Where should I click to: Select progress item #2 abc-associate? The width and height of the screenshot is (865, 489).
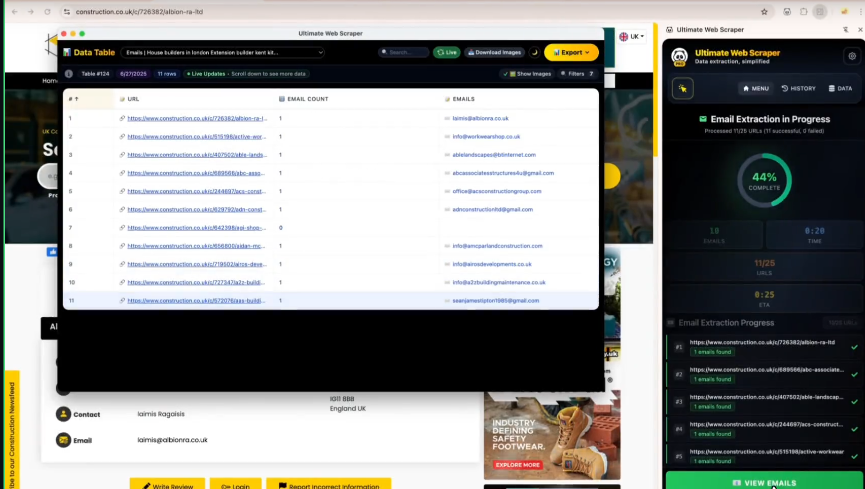763,374
